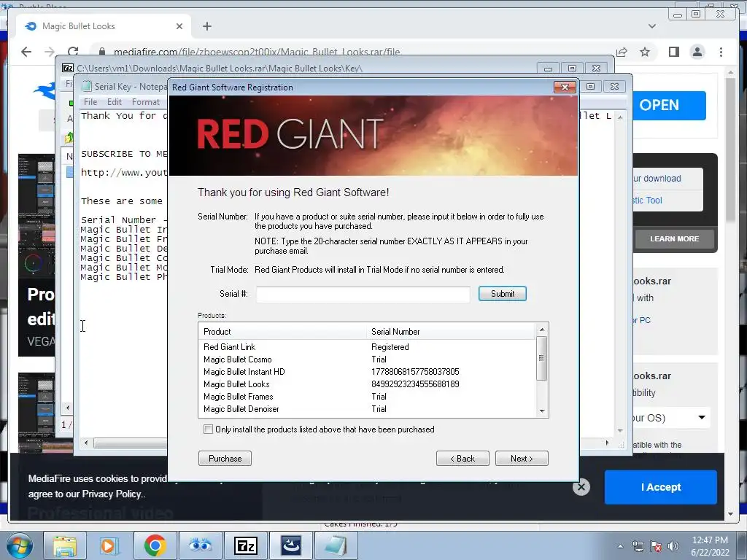Screen dimensions: 747x560
Task: Select the Magic Bullet Looks browser tab
Action: pos(104,26)
